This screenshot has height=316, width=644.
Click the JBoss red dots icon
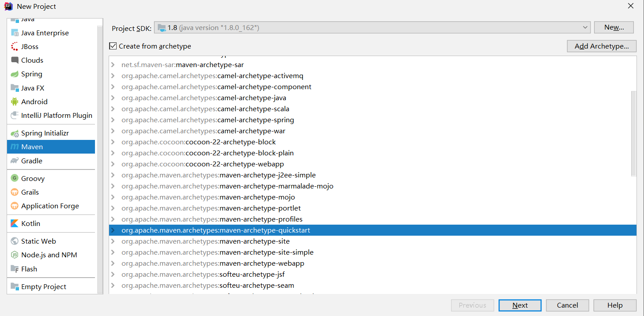[15, 47]
